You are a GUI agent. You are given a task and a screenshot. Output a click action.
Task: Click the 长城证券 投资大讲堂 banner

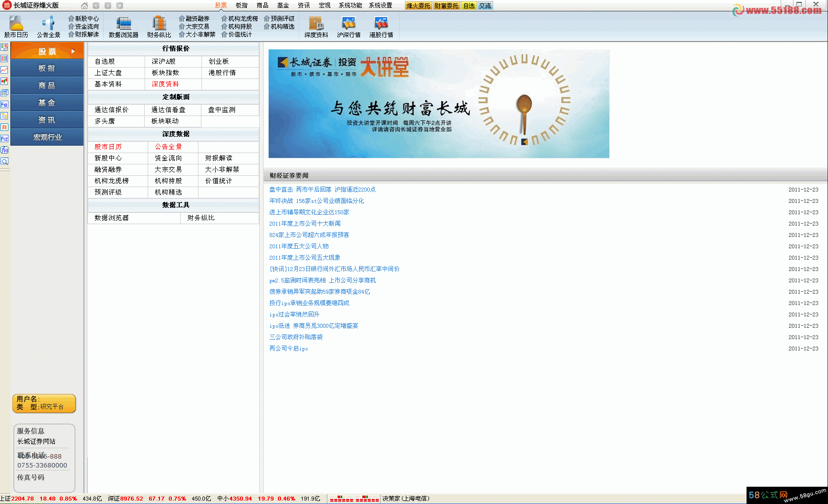click(x=438, y=104)
